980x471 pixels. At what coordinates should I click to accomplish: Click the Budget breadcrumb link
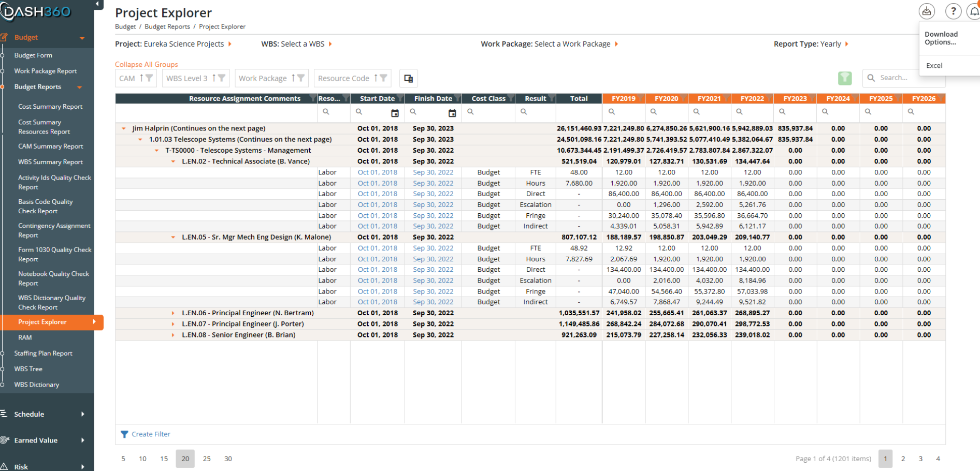(x=125, y=26)
